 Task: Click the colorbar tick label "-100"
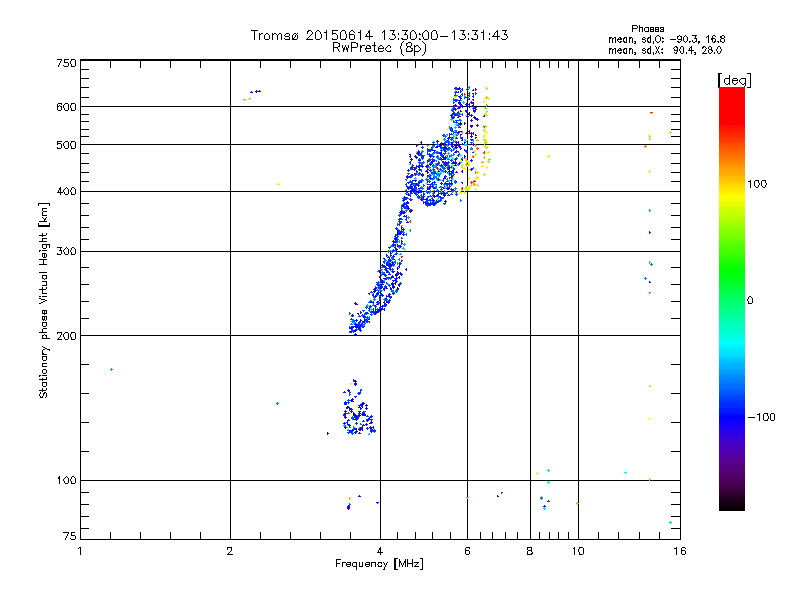(761, 417)
